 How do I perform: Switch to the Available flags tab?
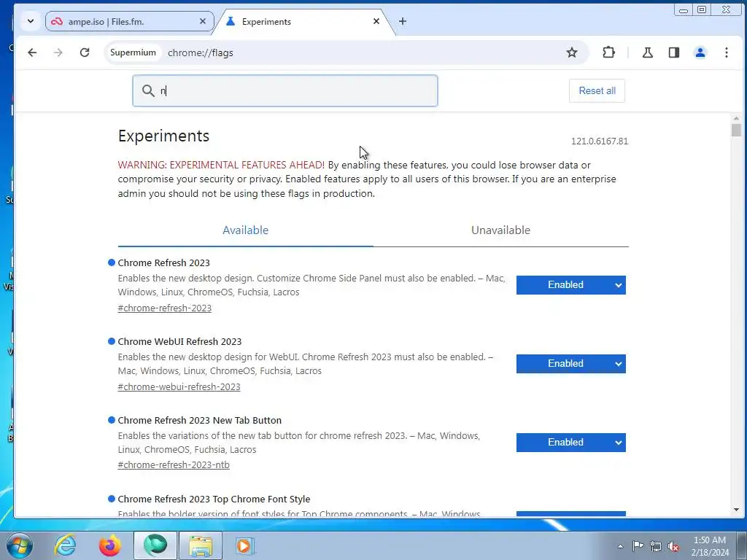click(x=245, y=230)
